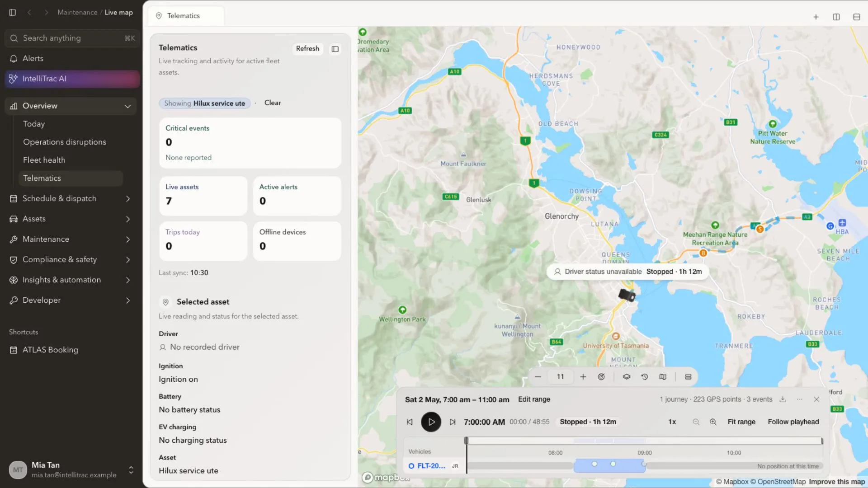Click the timeline range scrubber bar
Image resolution: width=868 pixels, height=488 pixels.
(644, 441)
